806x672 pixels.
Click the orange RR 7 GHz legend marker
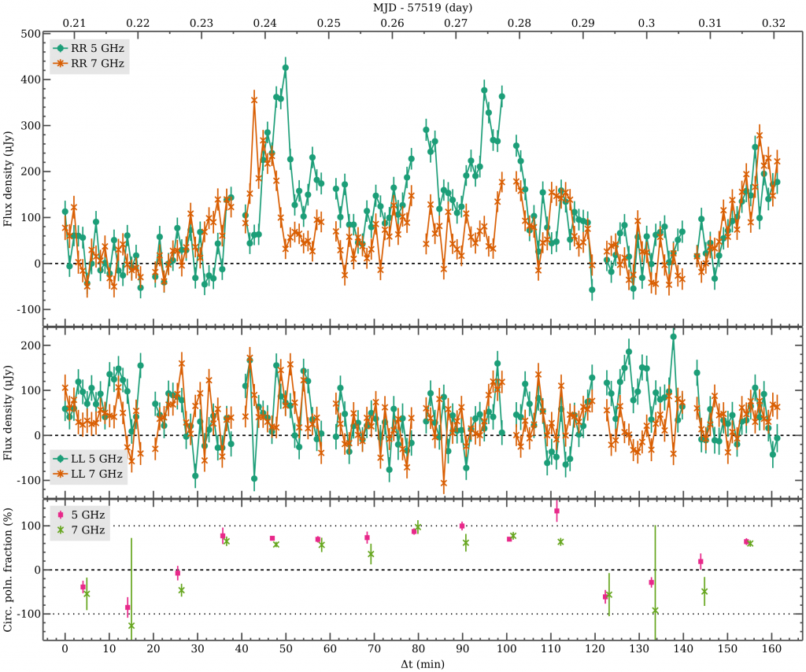point(61,63)
